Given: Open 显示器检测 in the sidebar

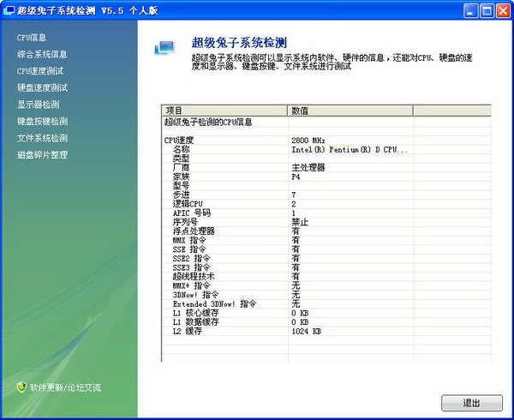Looking at the screenshot, I should pos(38,105).
